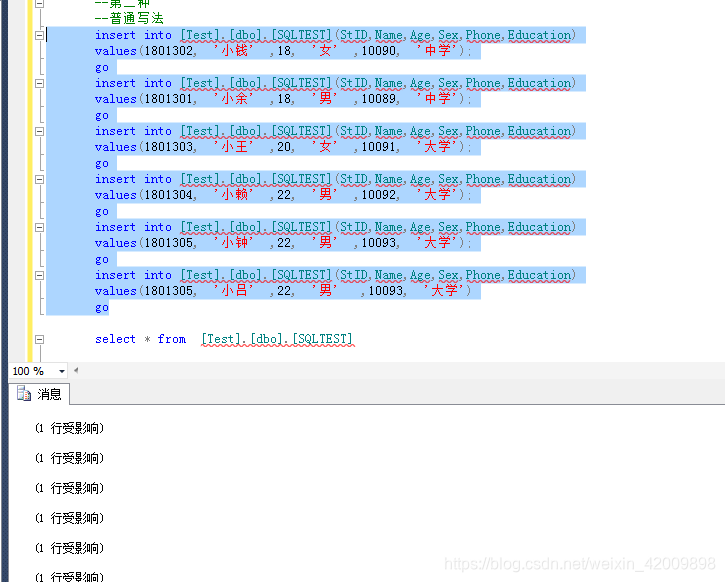Click the value 10090
Screen dimensions: 725x582
[379, 51]
